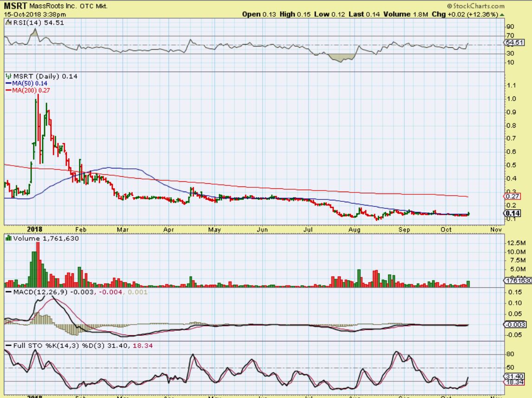Image resolution: width=532 pixels, height=398 pixels.
Task: Click the Jun month label on price axis
Action: (262, 230)
